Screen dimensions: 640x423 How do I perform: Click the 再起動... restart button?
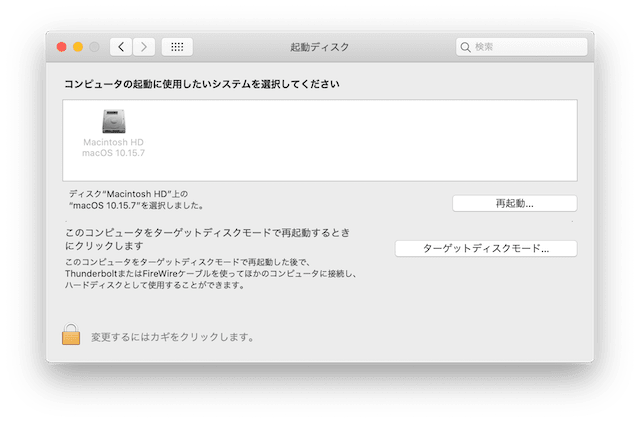click(x=515, y=203)
